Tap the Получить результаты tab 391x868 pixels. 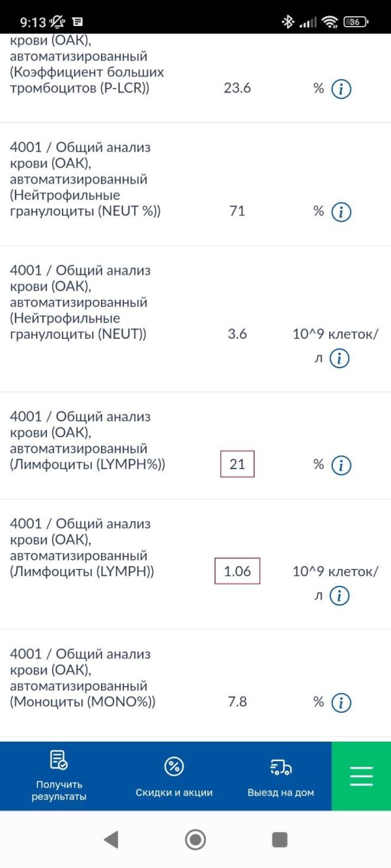point(59,775)
